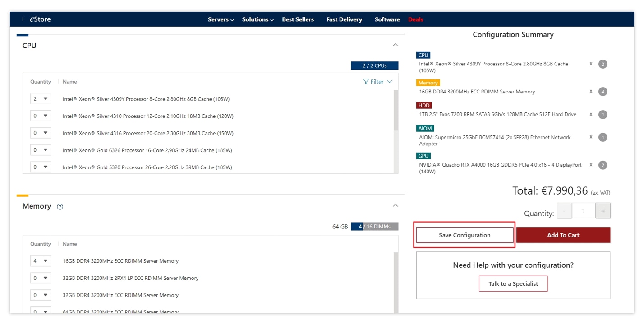Open the Deals menu item
The image size is (644, 325).
(415, 19)
